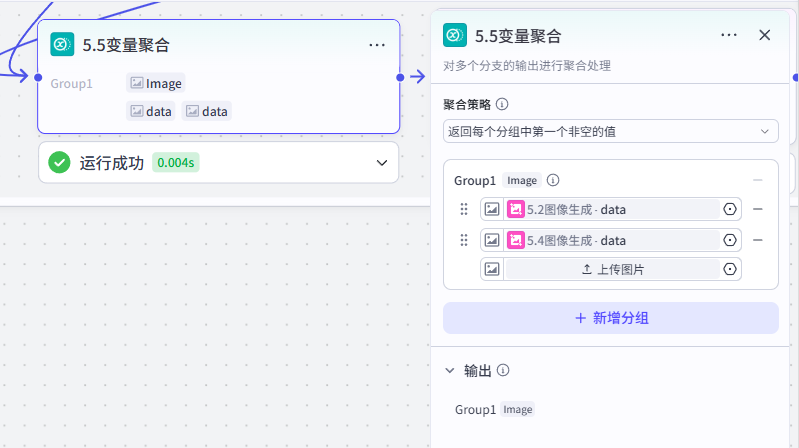Close the 5.5变量聚合 settings panel
The width and height of the screenshot is (799, 448).
click(764, 35)
